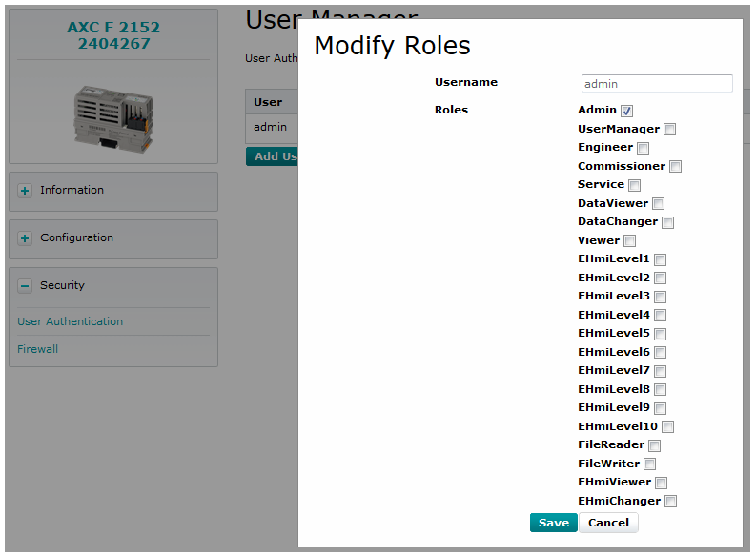Tick the FileReader role checkbox
The width and height of the screenshot is (756, 557).
pos(655,445)
